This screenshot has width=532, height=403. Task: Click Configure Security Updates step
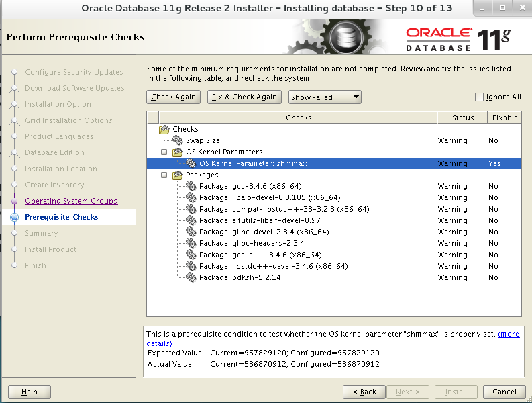(74, 72)
